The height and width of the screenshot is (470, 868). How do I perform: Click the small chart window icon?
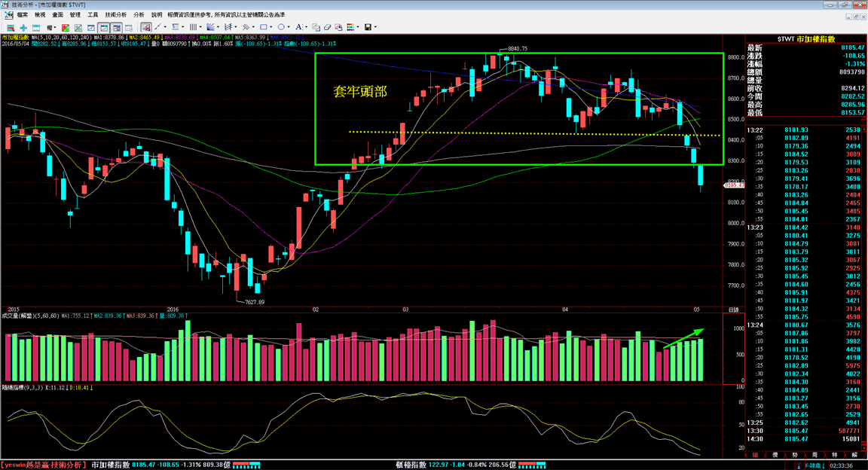(x=91, y=27)
